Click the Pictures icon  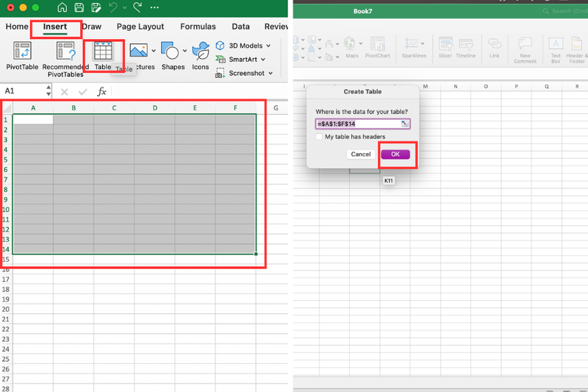tap(138, 50)
